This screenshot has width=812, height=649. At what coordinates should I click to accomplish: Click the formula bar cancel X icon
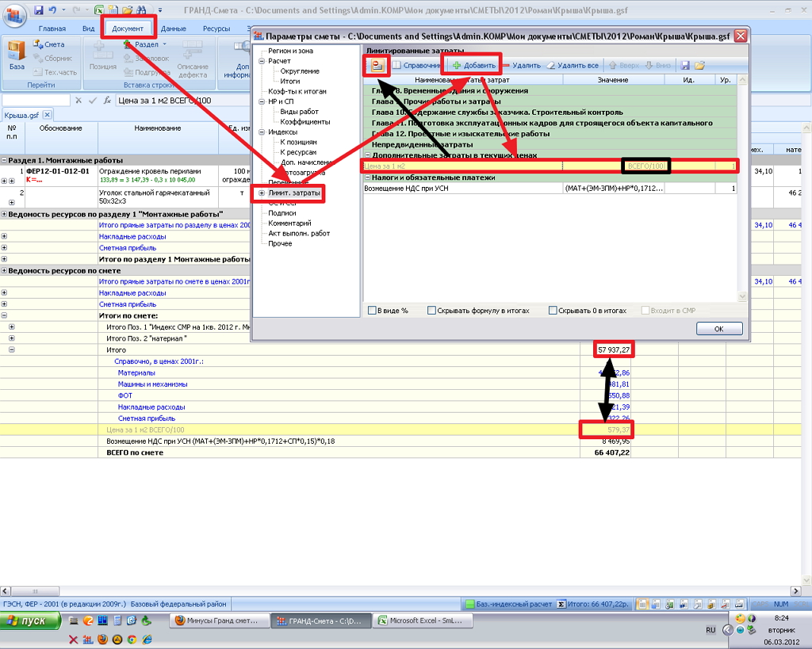tap(79, 101)
